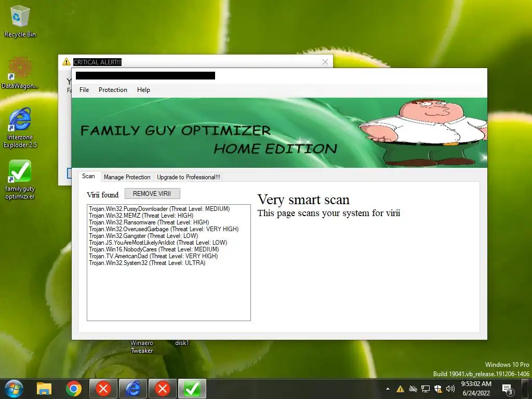Switch to green checkmark taskbar app

point(192,389)
